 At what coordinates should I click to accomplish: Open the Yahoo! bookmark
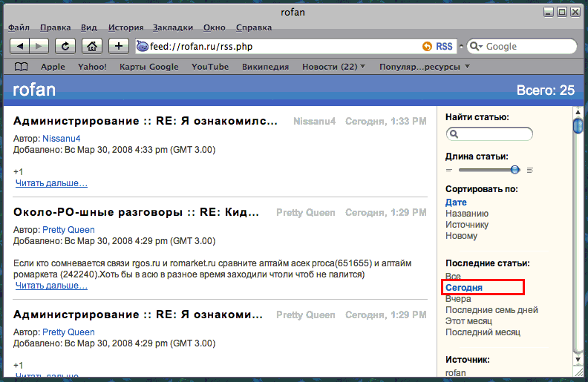click(92, 67)
